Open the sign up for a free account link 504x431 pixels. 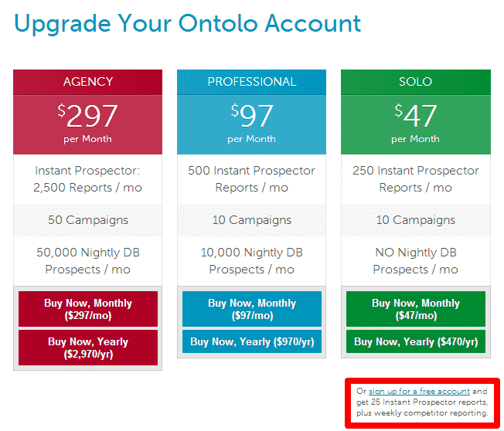(x=419, y=391)
